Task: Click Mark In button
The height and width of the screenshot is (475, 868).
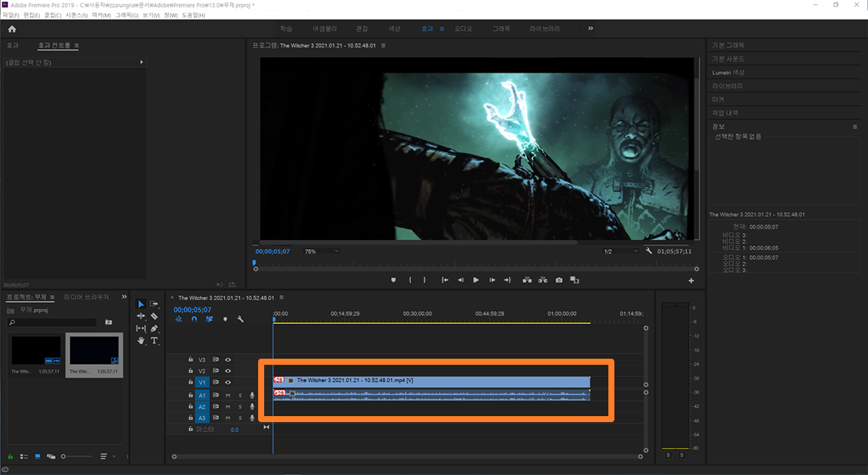Action: click(x=410, y=280)
